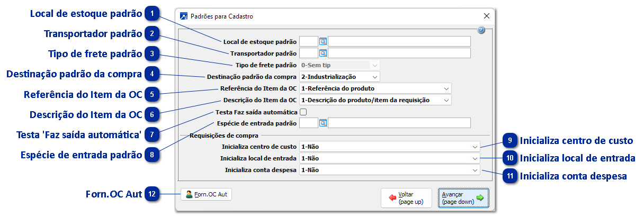Close the Padrões para Cadastro dialog
This screenshot has height=216, width=644.
[486, 16]
